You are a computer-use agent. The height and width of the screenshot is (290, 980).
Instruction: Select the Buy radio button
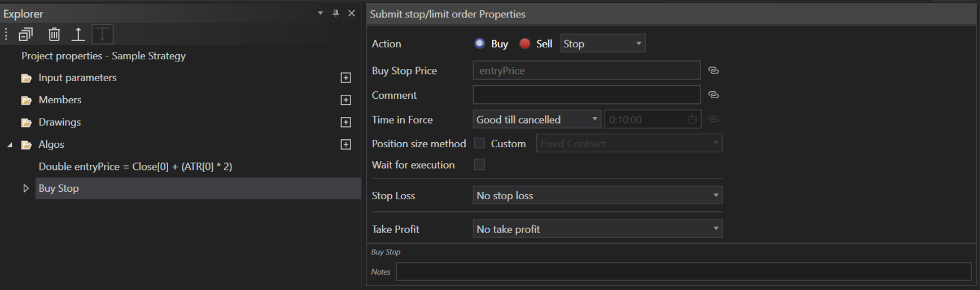480,43
